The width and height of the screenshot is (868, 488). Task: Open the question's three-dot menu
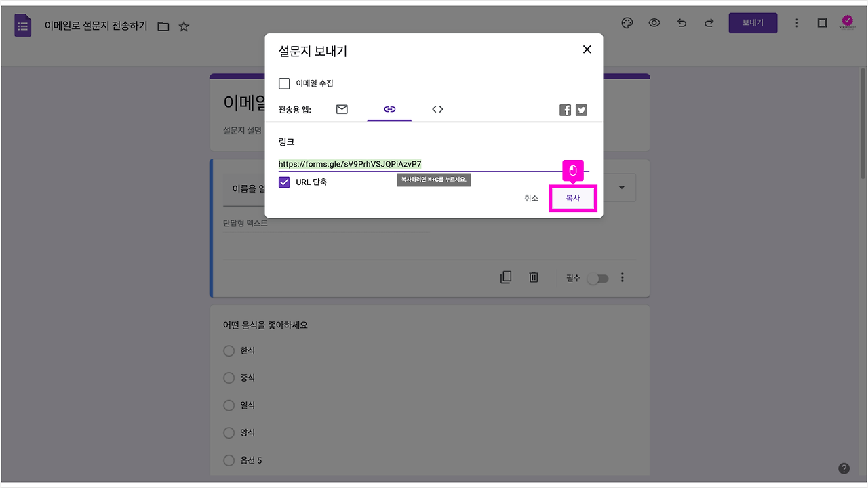[622, 277]
